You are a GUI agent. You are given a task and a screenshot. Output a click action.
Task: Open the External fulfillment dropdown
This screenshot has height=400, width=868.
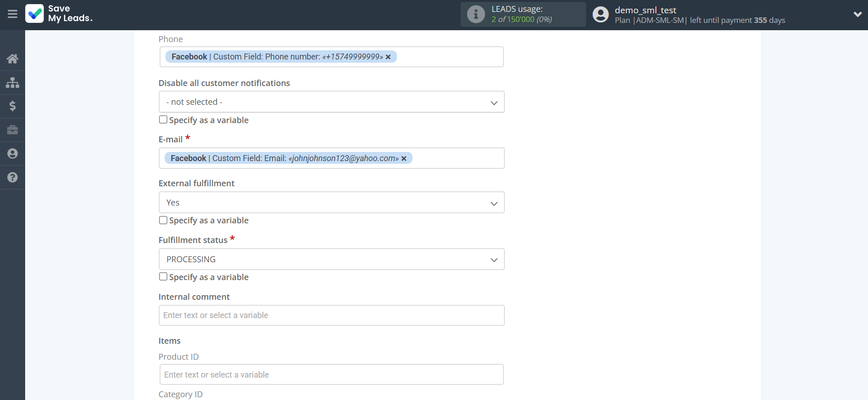[x=331, y=203]
